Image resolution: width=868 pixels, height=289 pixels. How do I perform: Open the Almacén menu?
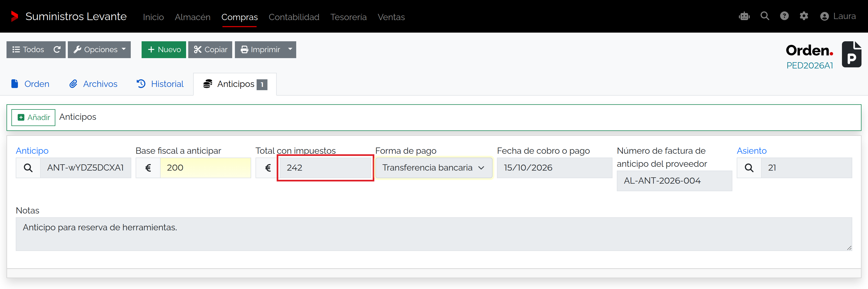(193, 17)
